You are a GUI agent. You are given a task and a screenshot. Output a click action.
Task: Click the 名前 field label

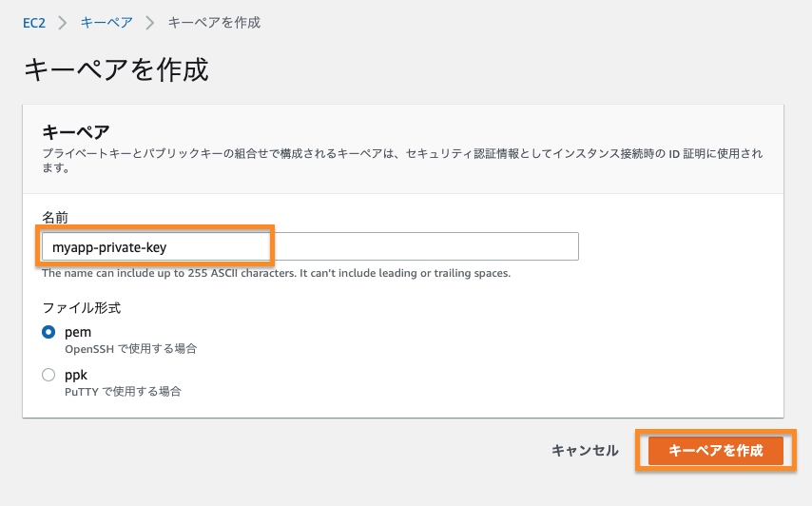(x=55, y=218)
